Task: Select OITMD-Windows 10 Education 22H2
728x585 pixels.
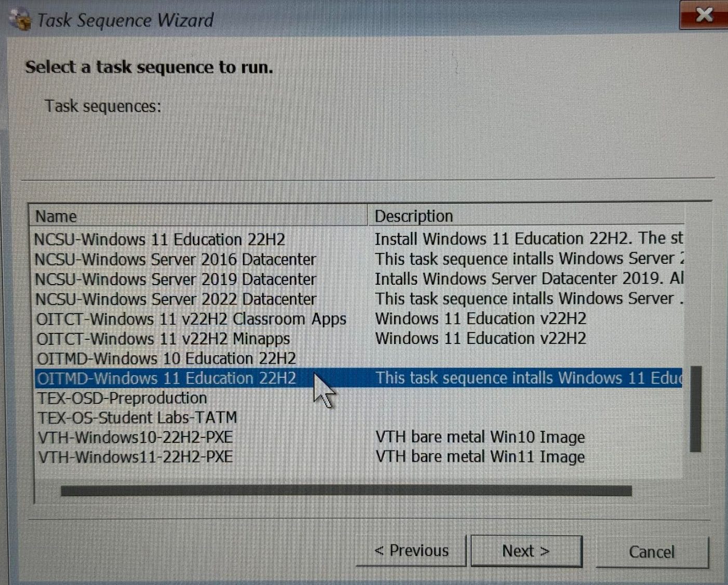Action: [x=166, y=358]
